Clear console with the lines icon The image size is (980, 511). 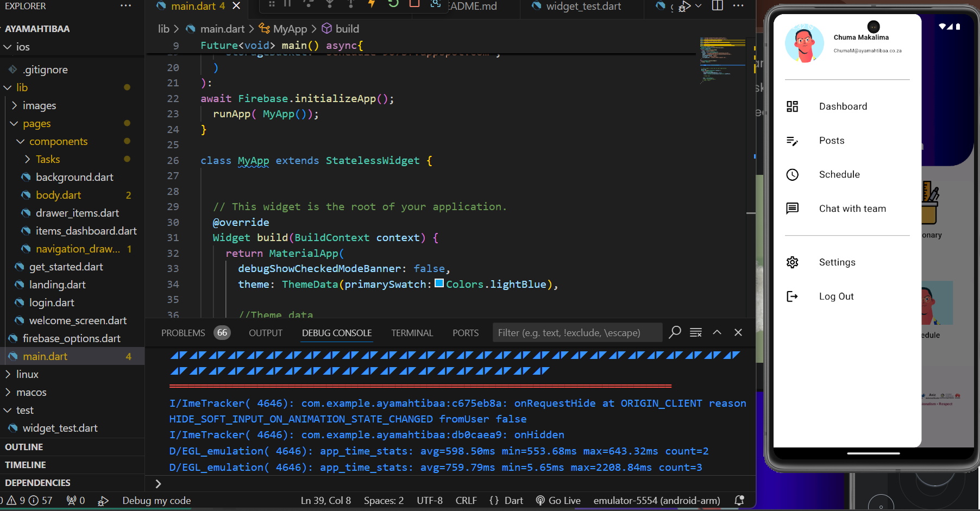696,332
